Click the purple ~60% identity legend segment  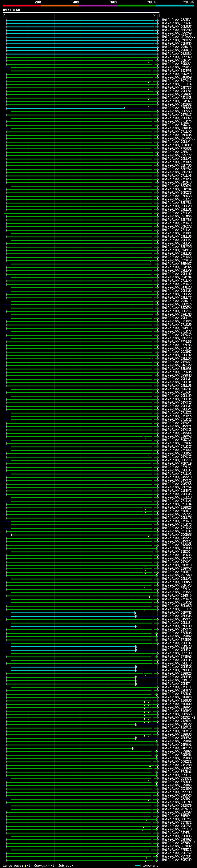click(x=99, y=6)
